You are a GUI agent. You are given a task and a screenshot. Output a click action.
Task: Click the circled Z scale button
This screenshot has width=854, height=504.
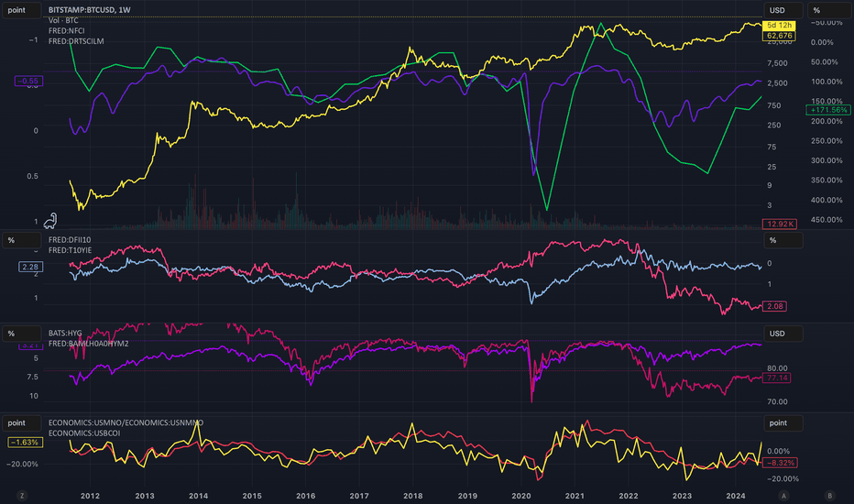tap(22, 496)
